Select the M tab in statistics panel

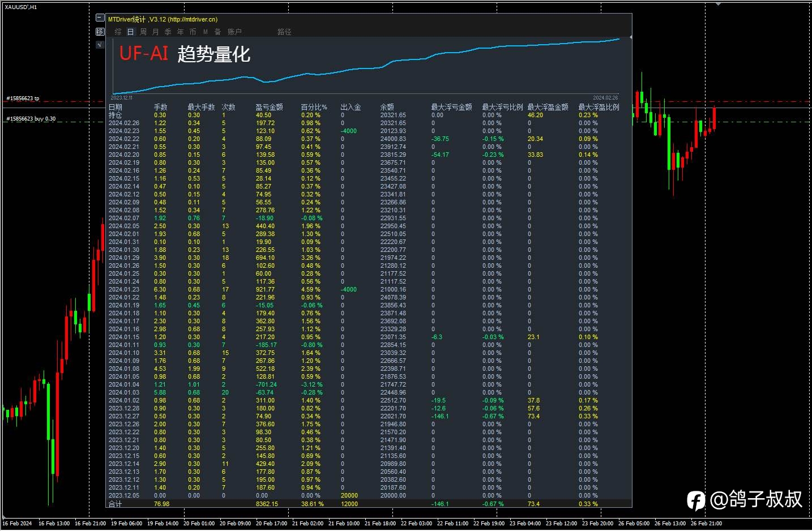(x=205, y=32)
